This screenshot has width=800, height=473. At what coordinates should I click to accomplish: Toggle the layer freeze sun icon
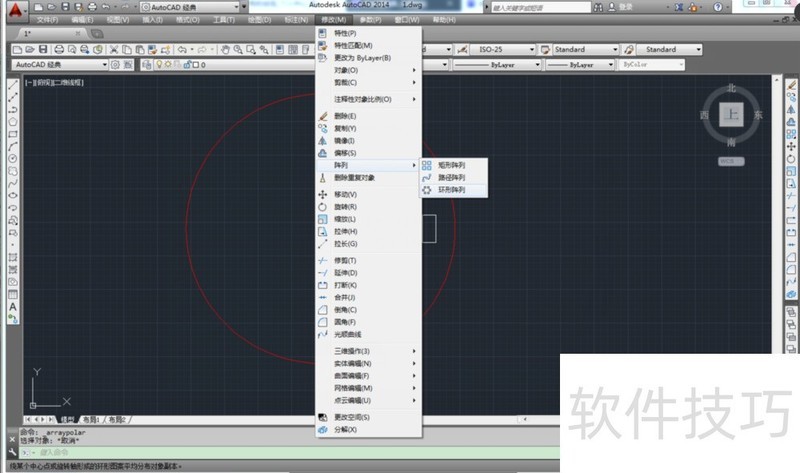pos(168,65)
